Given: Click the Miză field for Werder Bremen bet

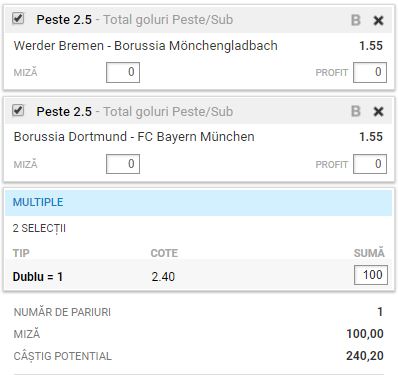Looking at the screenshot, I should (x=123, y=72).
